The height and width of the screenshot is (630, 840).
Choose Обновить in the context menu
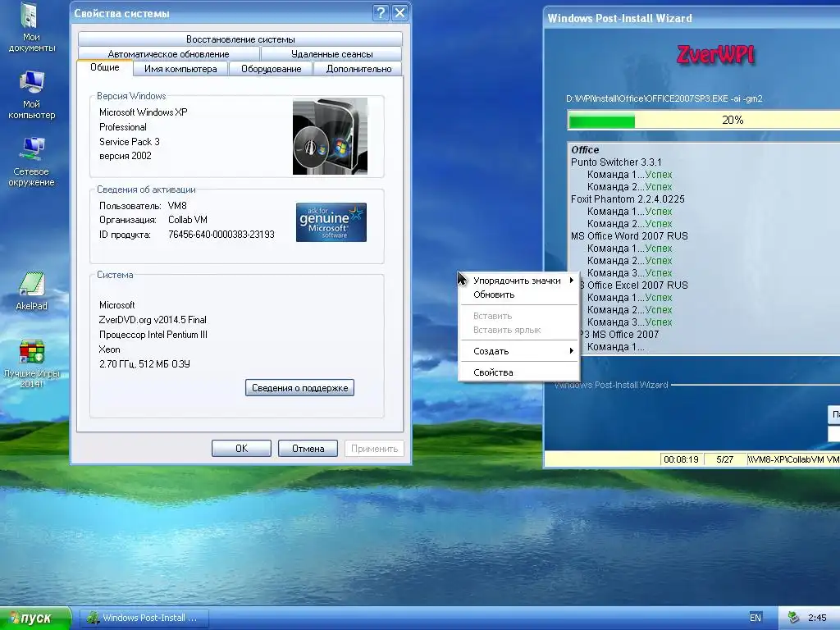click(518, 294)
